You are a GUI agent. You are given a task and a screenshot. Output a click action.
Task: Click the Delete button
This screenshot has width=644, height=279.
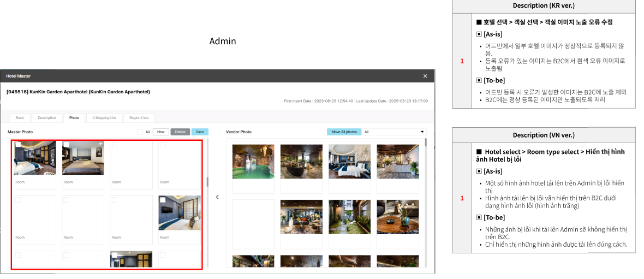point(180,132)
